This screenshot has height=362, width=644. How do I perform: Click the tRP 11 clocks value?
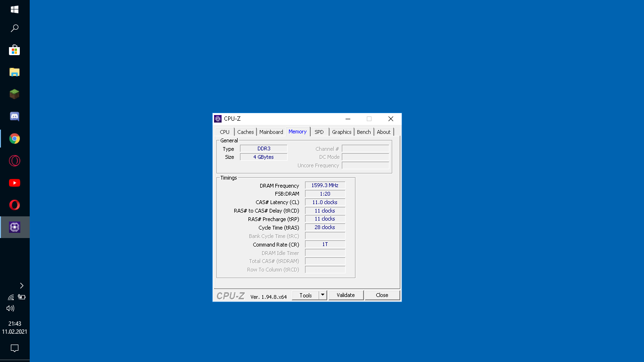click(325, 219)
